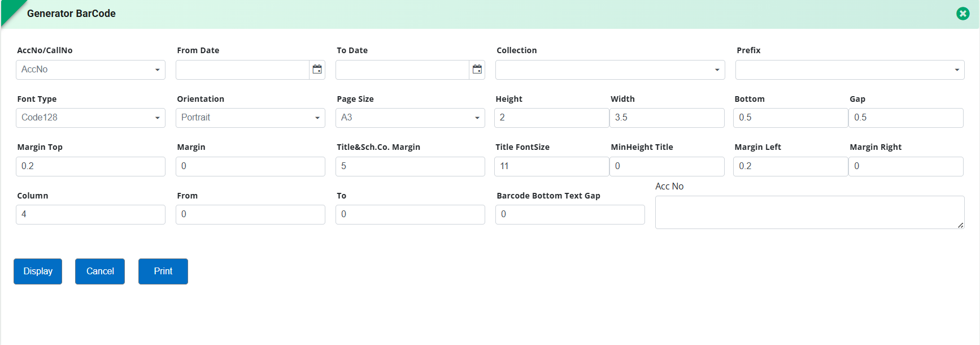Expand the AccNo/CallNo dropdown

90,70
